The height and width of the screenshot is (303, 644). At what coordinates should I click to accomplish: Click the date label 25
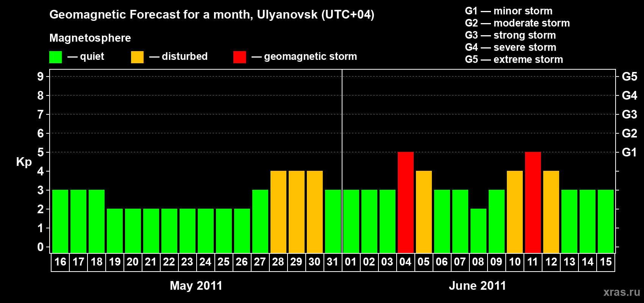(x=224, y=262)
